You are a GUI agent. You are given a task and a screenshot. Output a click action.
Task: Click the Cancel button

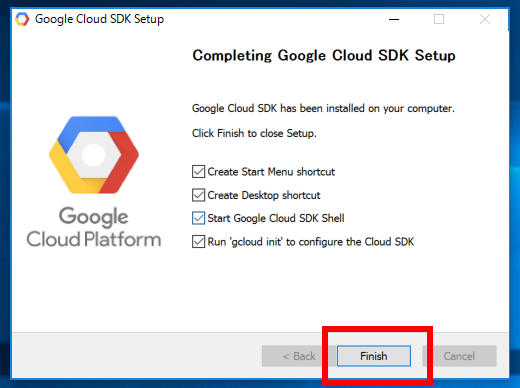[x=459, y=356]
